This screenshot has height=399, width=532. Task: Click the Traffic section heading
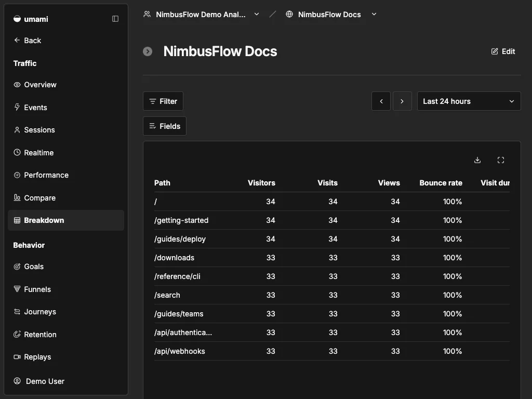tap(25, 63)
